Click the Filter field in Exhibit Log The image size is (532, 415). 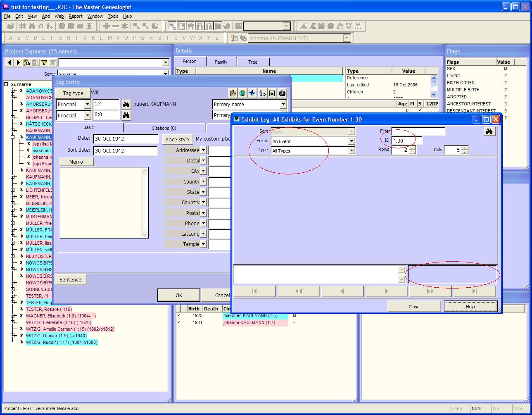pos(418,131)
